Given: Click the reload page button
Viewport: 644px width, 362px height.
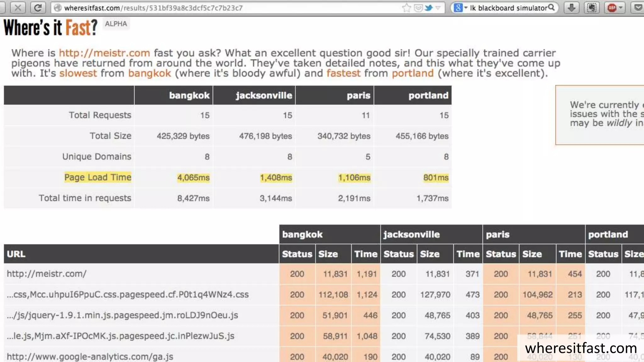Looking at the screenshot, I should 38,8.
